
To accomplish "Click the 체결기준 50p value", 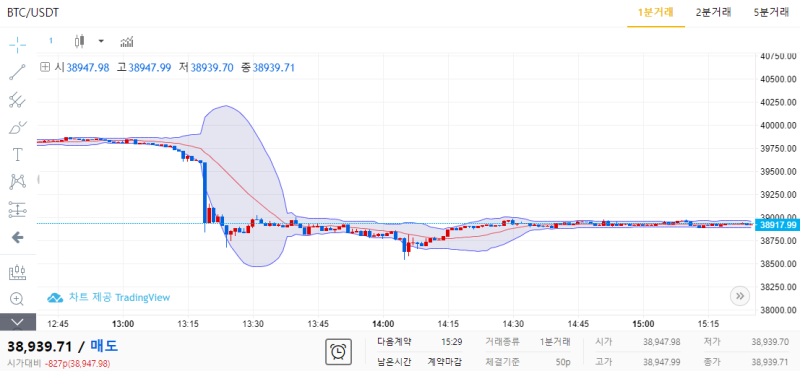I will 563,362.
